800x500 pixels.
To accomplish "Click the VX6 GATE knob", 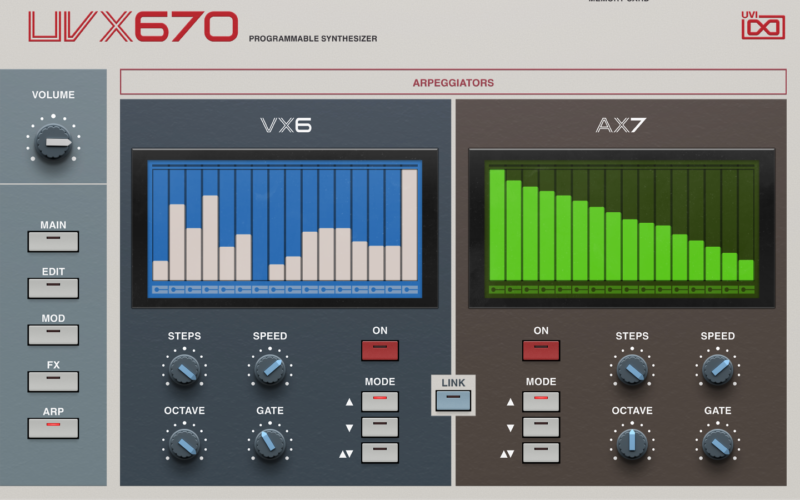I will coord(270,444).
